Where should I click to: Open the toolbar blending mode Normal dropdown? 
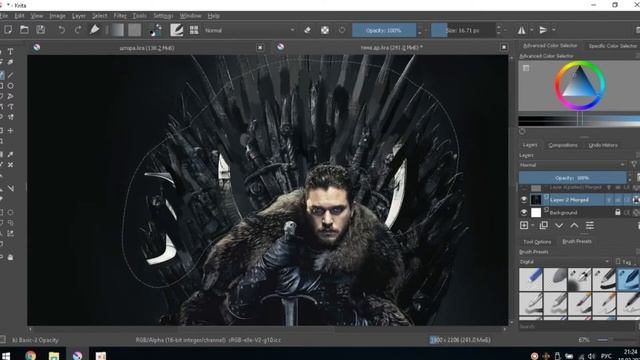249,30
